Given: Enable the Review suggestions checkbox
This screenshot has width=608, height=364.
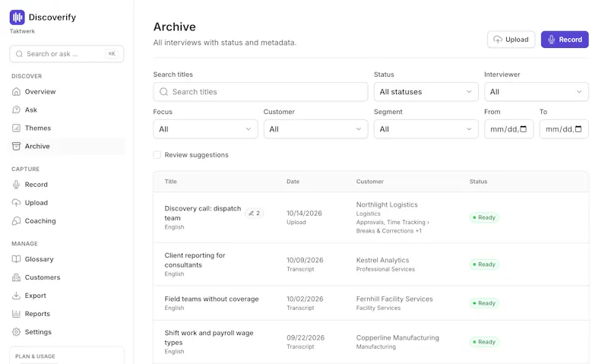Looking at the screenshot, I should click(157, 155).
